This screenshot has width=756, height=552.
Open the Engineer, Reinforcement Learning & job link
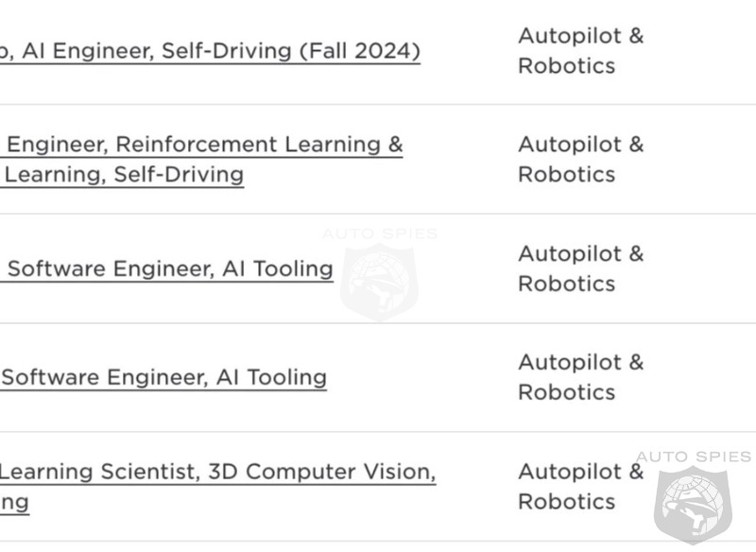coord(201,145)
